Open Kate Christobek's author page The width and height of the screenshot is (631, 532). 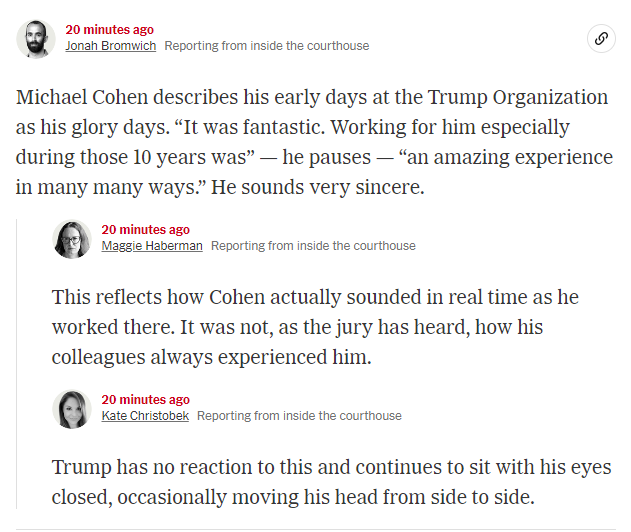coord(145,416)
